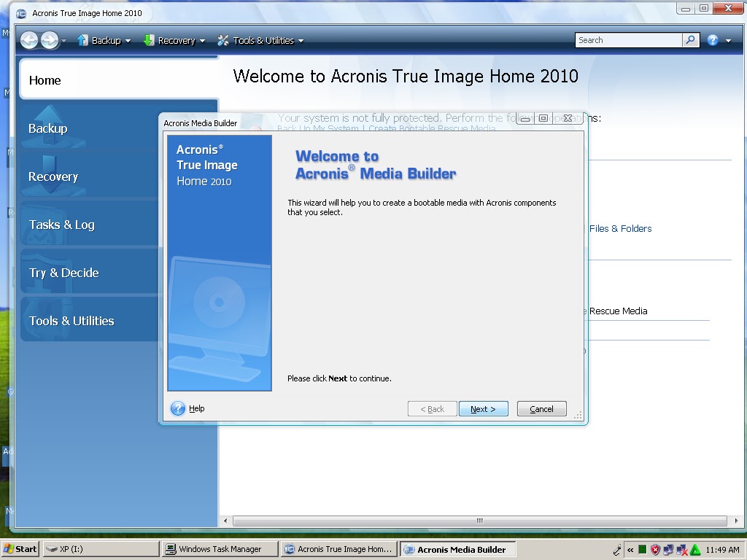
Task: Open the Tools & Utilities toolbar menu
Action: coord(260,41)
